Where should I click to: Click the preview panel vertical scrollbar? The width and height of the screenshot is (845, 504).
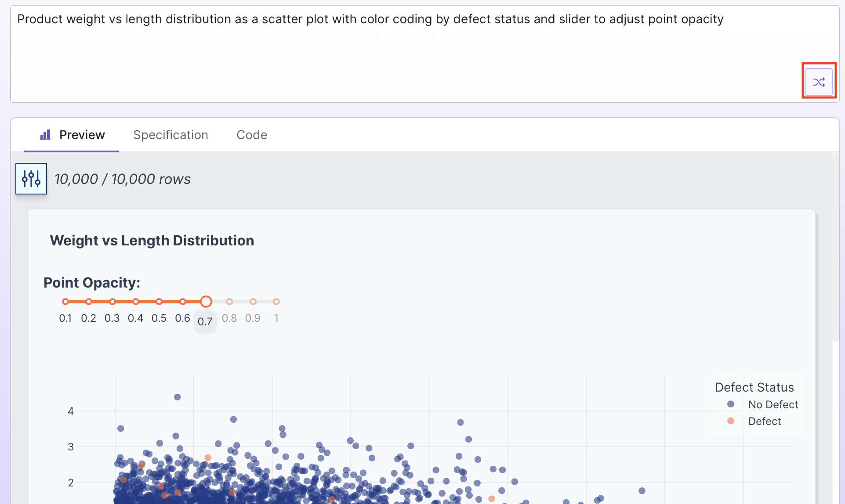836,246
